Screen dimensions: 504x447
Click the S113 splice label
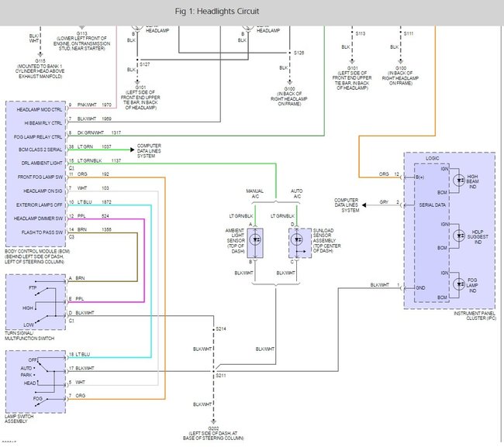(x=361, y=33)
